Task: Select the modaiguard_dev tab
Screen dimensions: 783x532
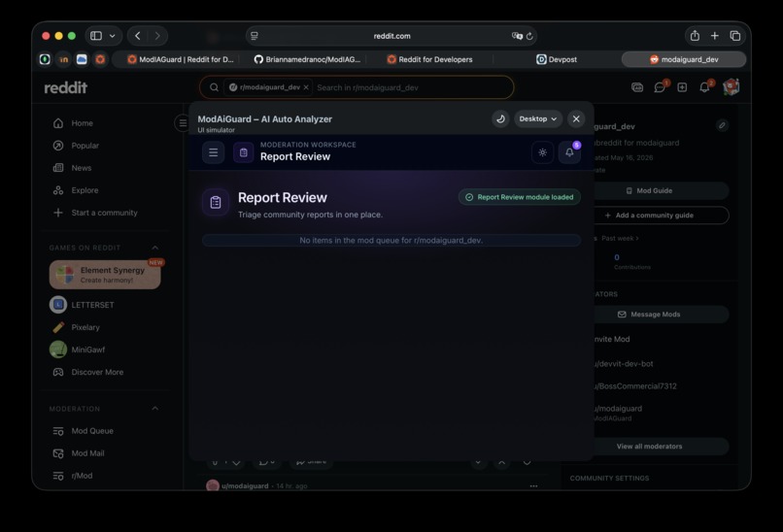Action: point(684,59)
